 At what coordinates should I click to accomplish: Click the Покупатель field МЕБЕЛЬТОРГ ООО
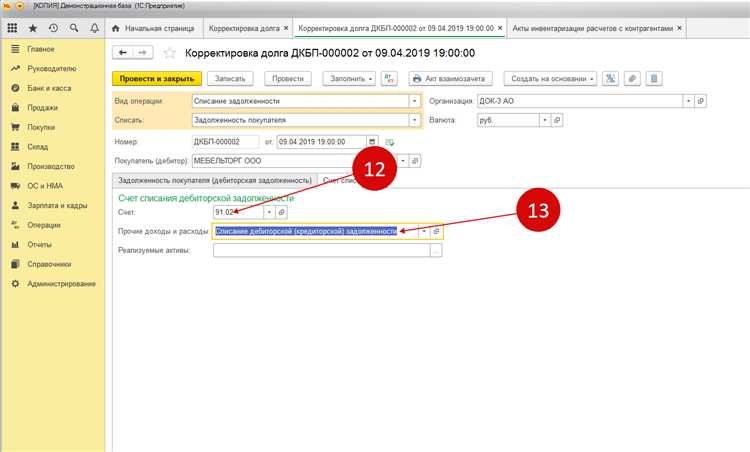coord(294,161)
